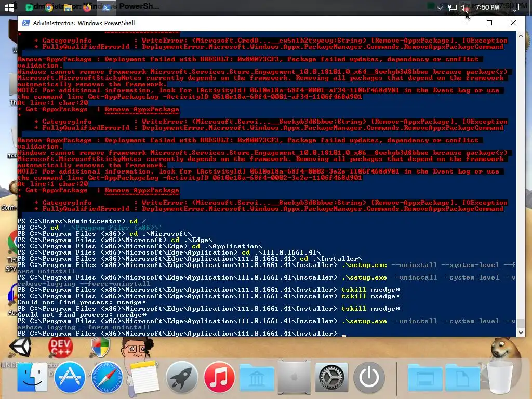Open the Windows Start menu

pos(9,7)
